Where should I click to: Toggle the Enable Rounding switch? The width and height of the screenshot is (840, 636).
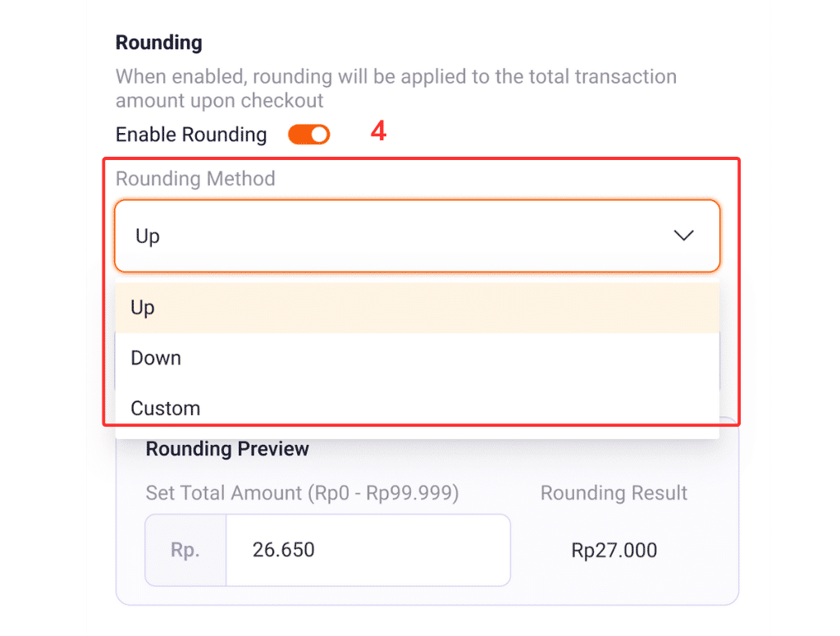[x=308, y=135]
